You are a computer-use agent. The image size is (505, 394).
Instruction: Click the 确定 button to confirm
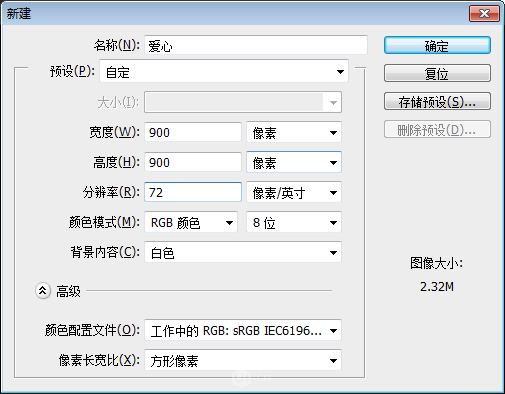(x=437, y=45)
